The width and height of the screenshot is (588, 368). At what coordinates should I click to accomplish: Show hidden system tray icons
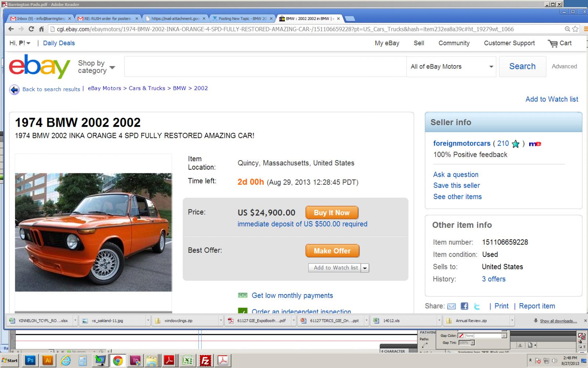pyautogui.click(x=530, y=360)
